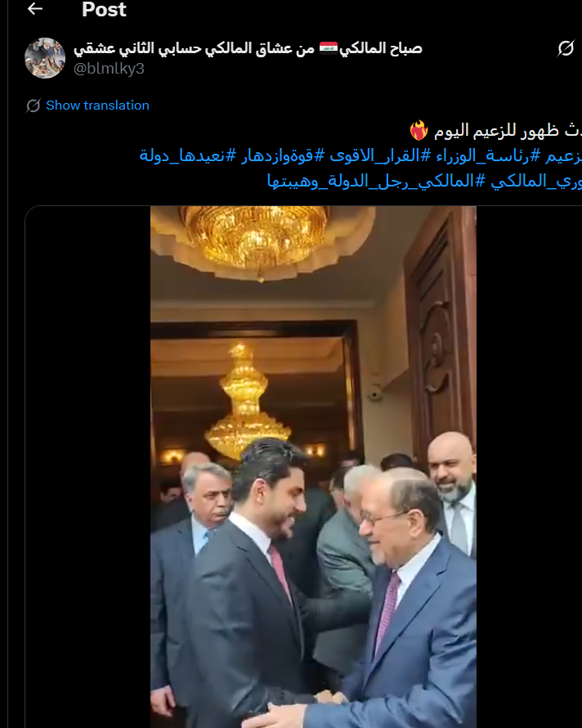Open hashtag #نعيدها_دولة
Screen dimensions: 582x728
188,155
